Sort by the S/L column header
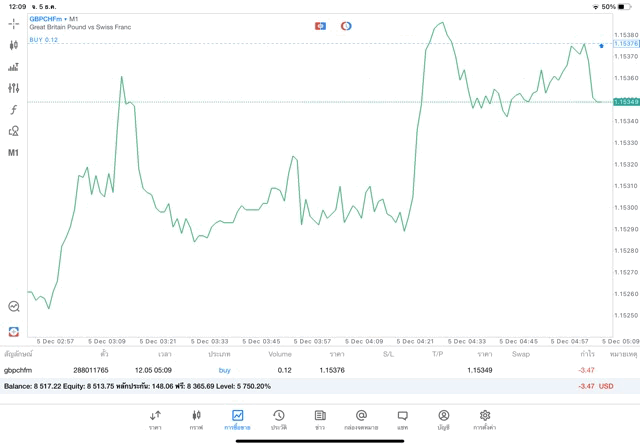The height and width of the screenshot is (447, 640). 389,354
